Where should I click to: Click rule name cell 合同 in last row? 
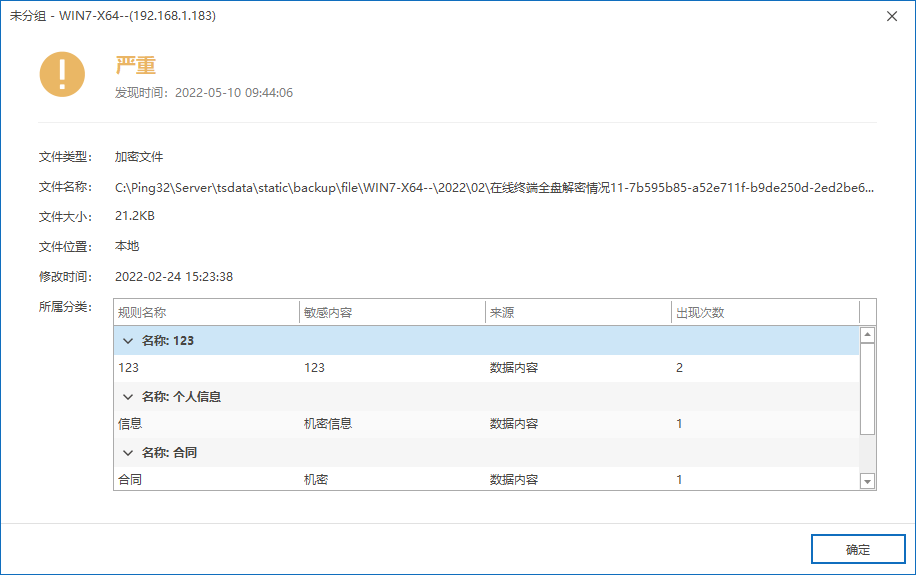[130, 480]
